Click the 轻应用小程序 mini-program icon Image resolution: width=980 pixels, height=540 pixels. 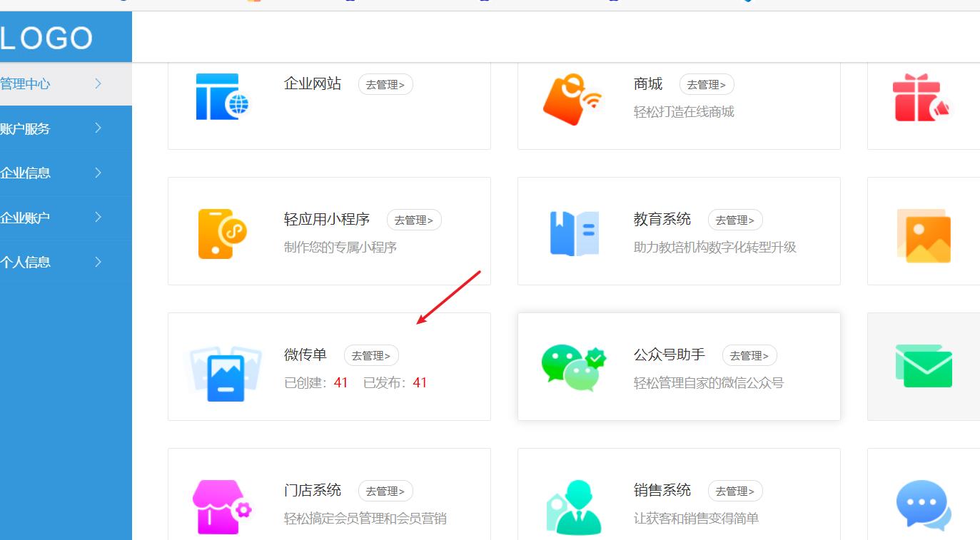[x=222, y=231]
